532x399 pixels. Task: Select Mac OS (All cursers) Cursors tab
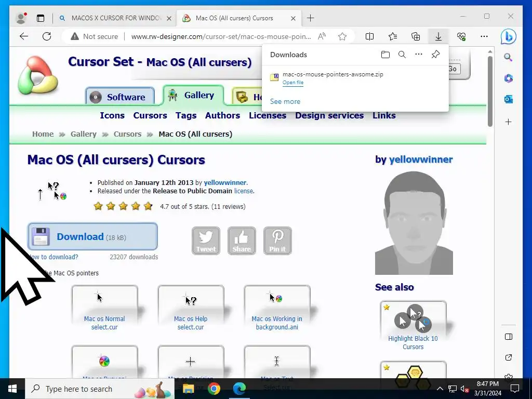pyautogui.click(x=239, y=18)
